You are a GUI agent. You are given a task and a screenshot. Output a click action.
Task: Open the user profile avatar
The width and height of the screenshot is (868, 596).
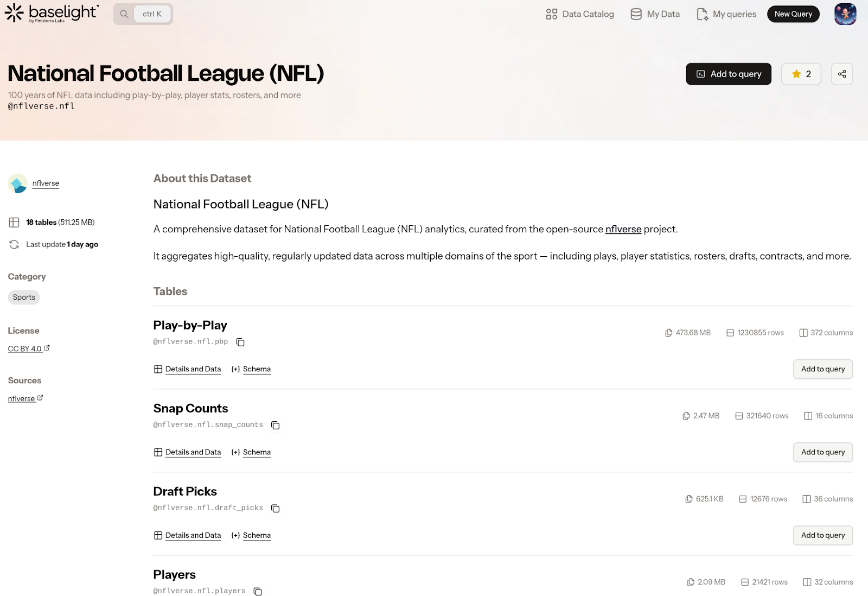coord(845,14)
